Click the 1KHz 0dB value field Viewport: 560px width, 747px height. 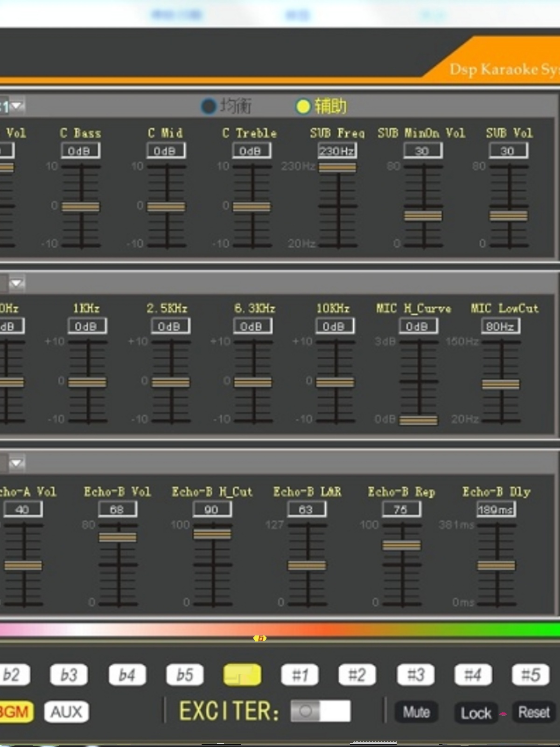point(87,326)
